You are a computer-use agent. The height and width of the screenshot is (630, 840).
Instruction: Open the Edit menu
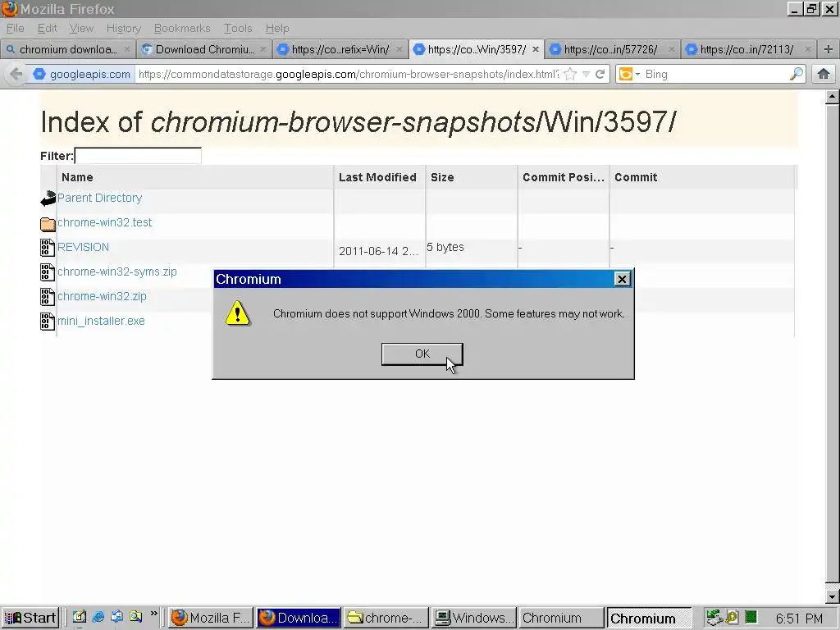(47, 28)
